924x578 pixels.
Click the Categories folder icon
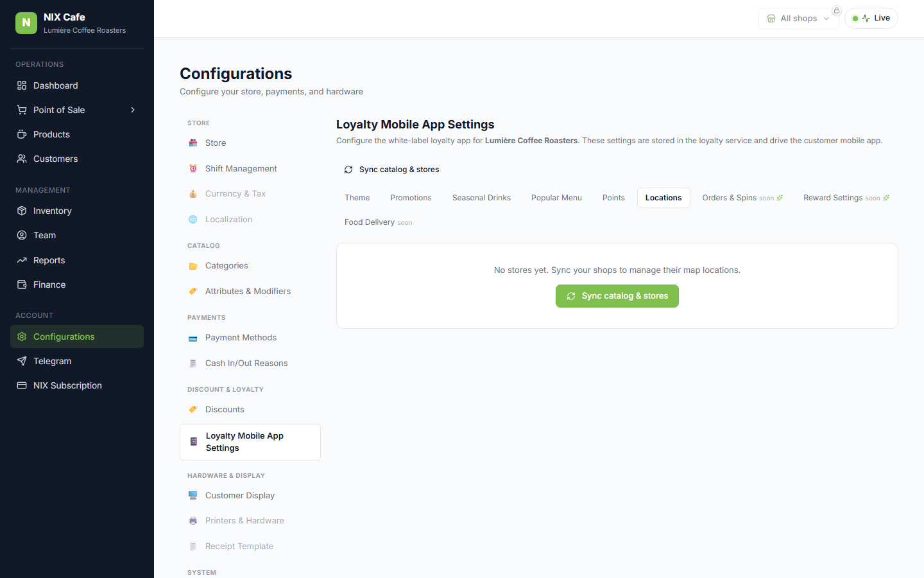193,266
